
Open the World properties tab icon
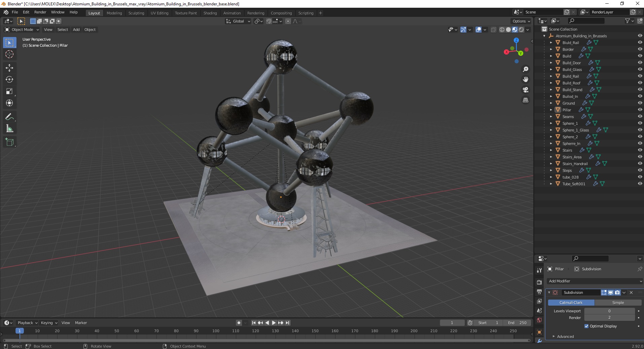pyautogui.click(x=539, y=320)
